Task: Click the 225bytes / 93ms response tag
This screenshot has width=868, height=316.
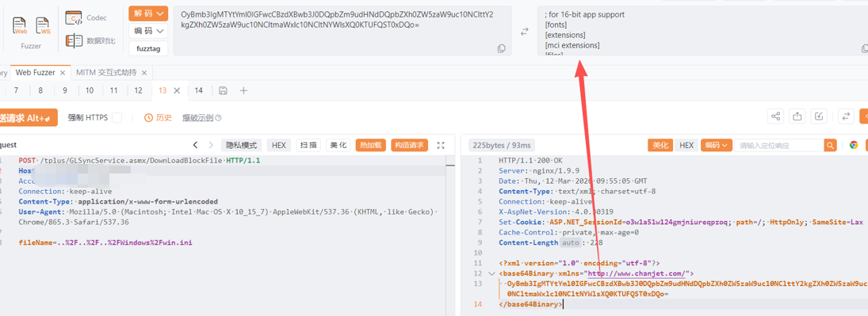Action: 501,145
